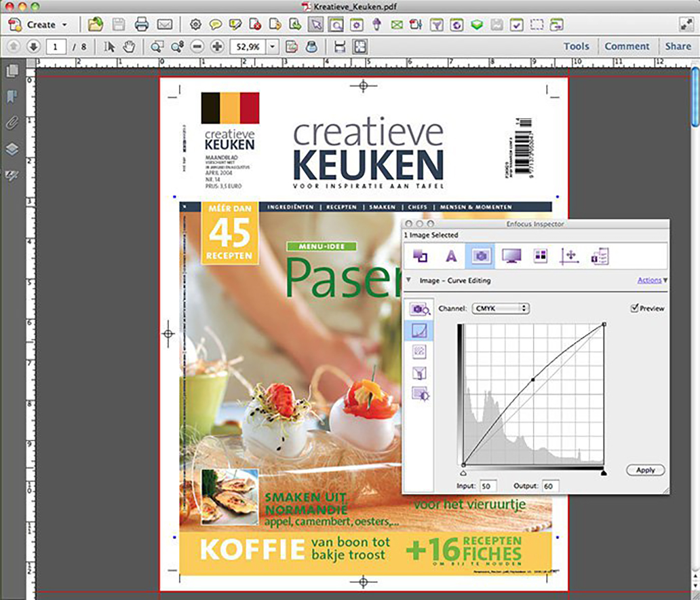
Task: Expand the Create menu button
Action: (x=41, y=24)
